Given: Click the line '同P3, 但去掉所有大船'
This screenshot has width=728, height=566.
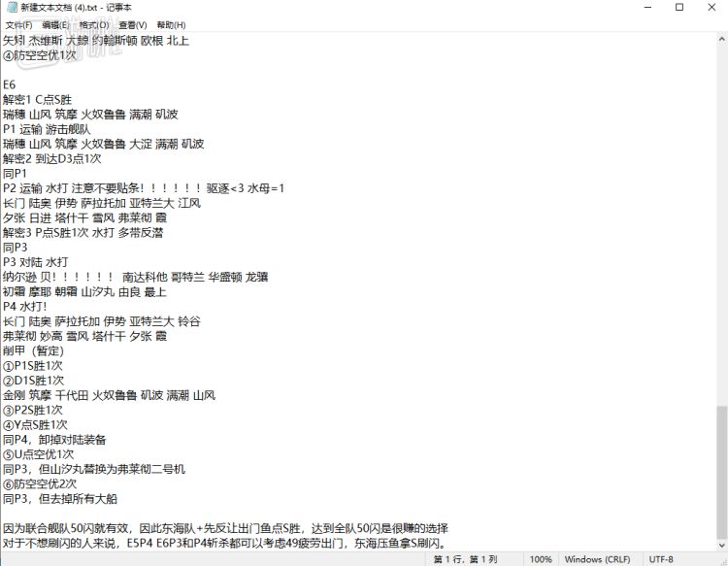Looking at the screenshot, I should [60, 499].
